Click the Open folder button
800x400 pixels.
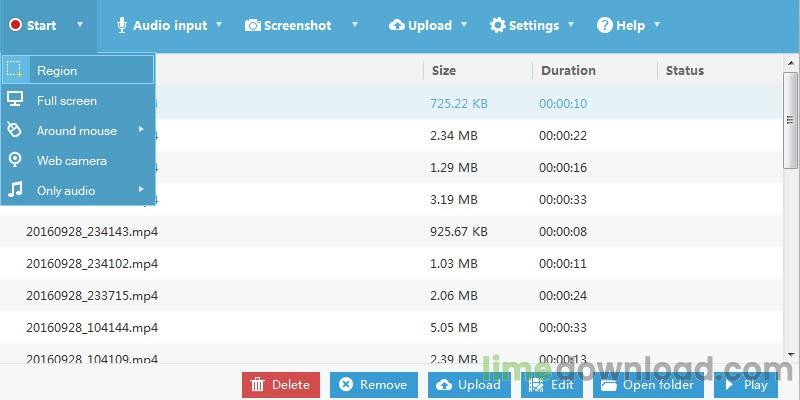649,384
